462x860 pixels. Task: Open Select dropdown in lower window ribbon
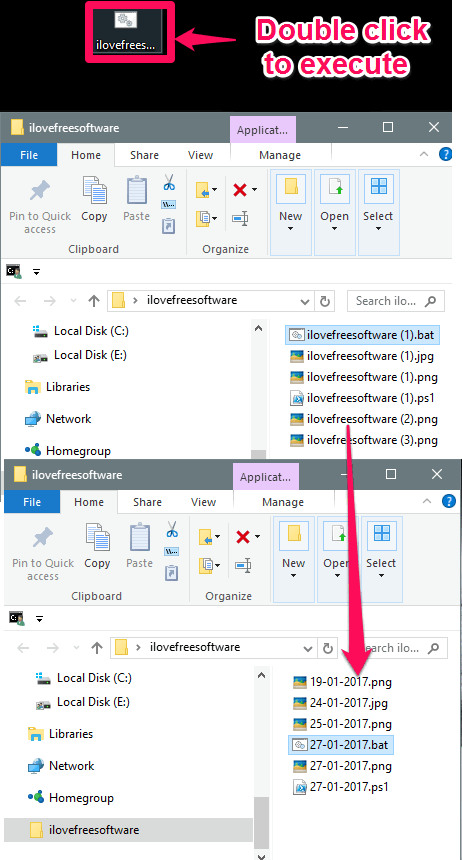pos(382,558)
